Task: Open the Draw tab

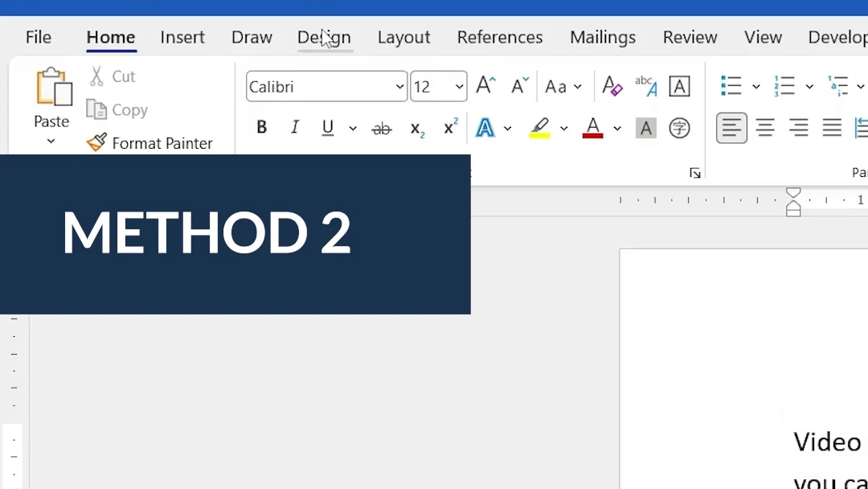Action: point(252,37)
